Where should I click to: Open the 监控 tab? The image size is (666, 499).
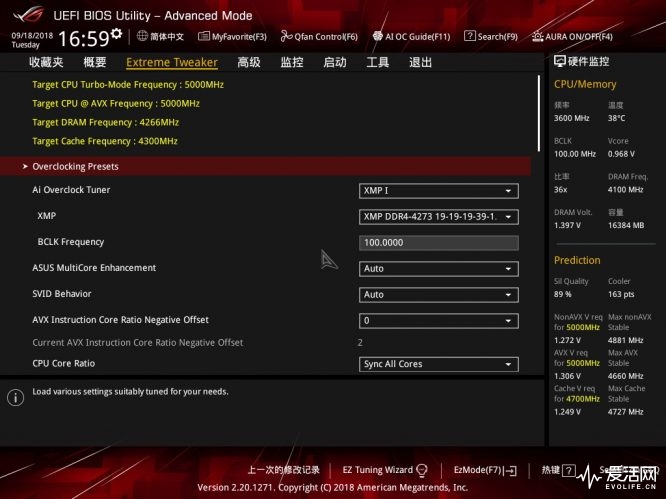(292, 62)
